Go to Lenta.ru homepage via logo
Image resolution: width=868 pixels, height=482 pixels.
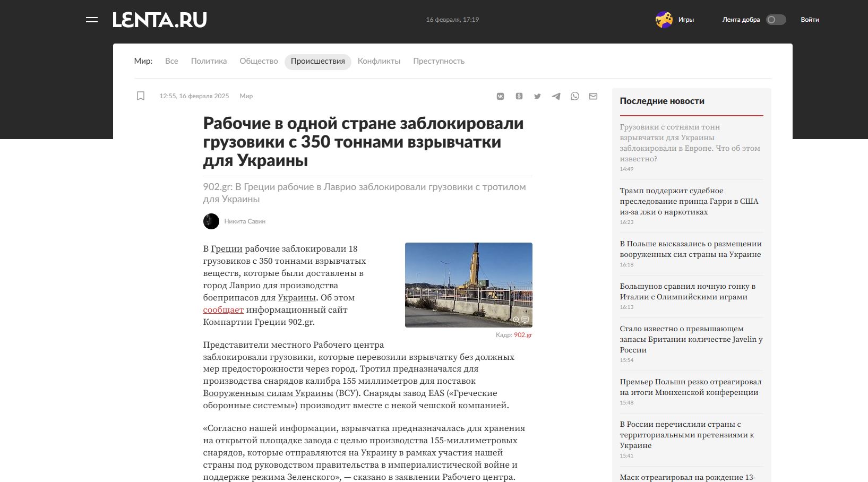159,20
